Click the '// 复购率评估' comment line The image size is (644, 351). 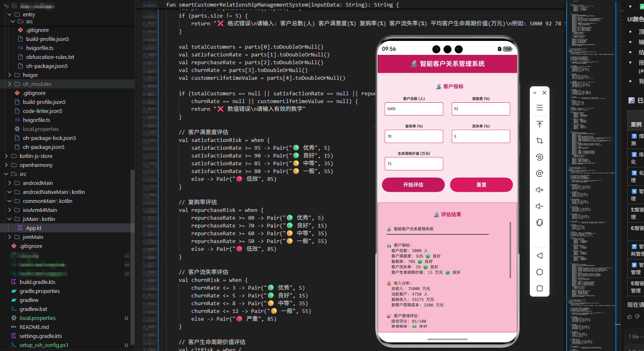click(x=198, y=202)
